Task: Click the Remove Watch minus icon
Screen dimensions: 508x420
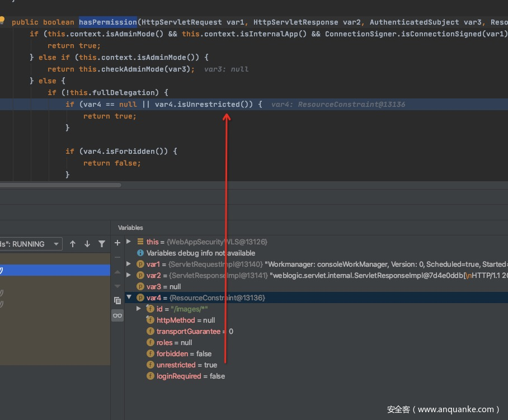Action: [x=117, y=257]
